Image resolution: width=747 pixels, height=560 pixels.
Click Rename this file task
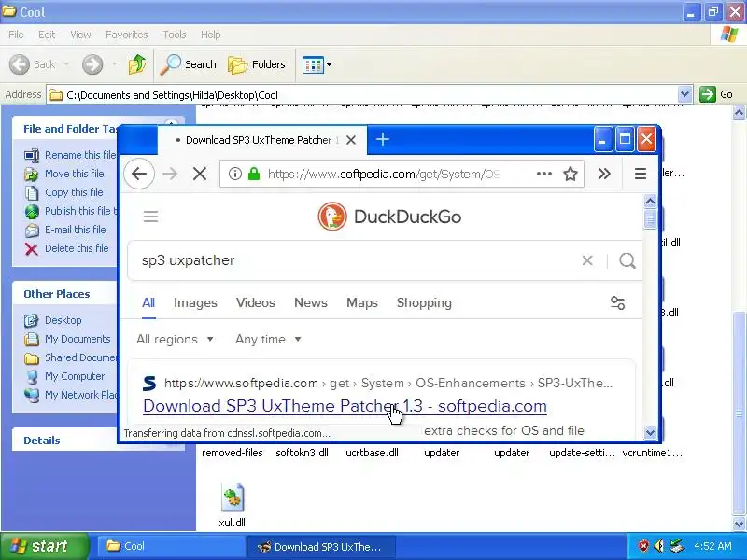click(x=70, y=155)
